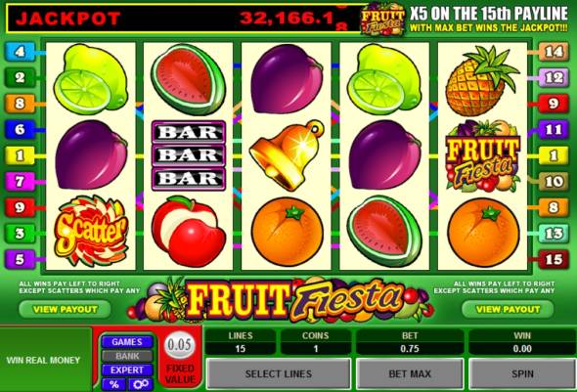Open the Select Lines control
This screenshot has height=392, width=577.
pyautogui.click(x=279, y=374)
